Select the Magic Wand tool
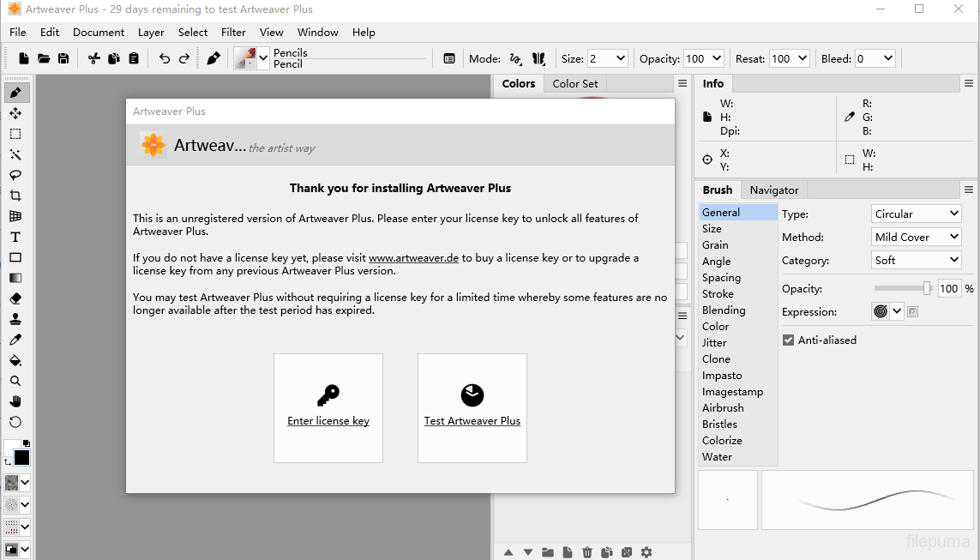The height and width of the screenshot is (560, 980). (x=15, y=154)
